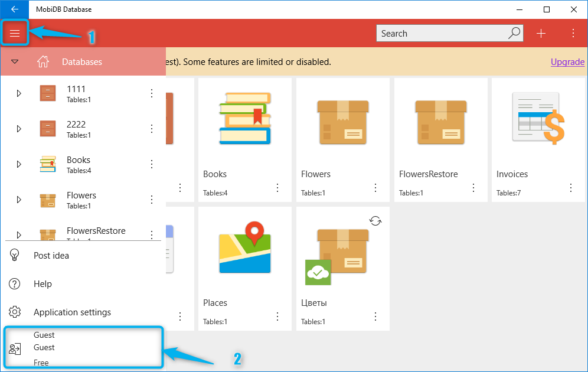Viewport: 588px width, 372px height.
Task: Open the Places map database tile
Action: [245, 269]
